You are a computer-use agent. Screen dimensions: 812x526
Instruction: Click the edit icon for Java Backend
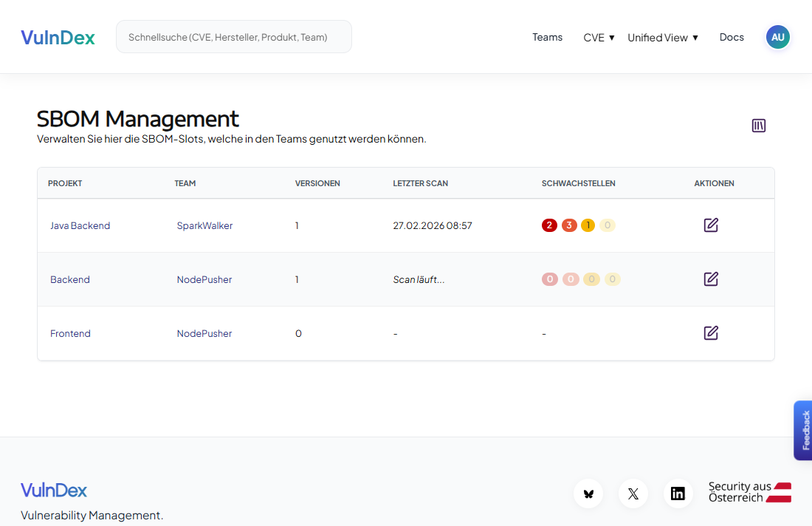pos(711,225)
